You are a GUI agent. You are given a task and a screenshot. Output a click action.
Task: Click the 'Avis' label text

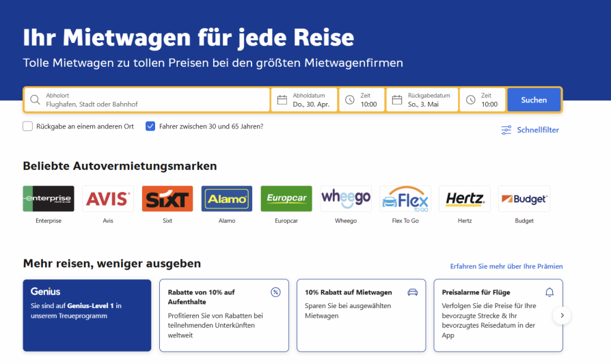coord(108,221)
